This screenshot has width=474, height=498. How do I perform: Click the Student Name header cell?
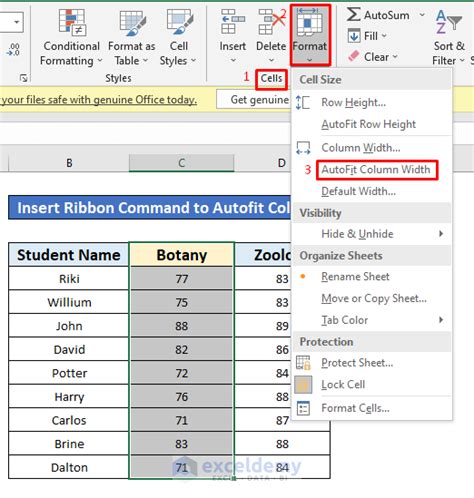(x=69, y=255)
